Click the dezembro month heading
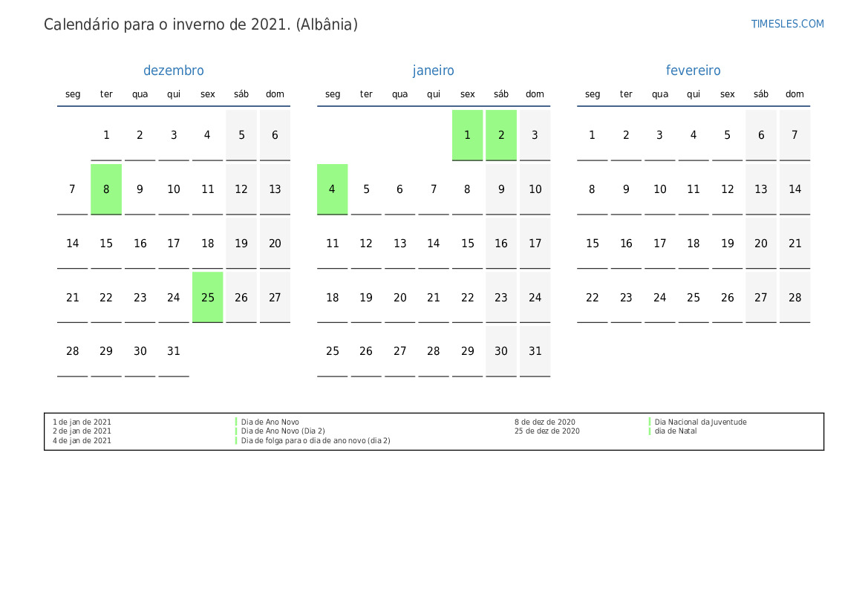 pos(173,71)
